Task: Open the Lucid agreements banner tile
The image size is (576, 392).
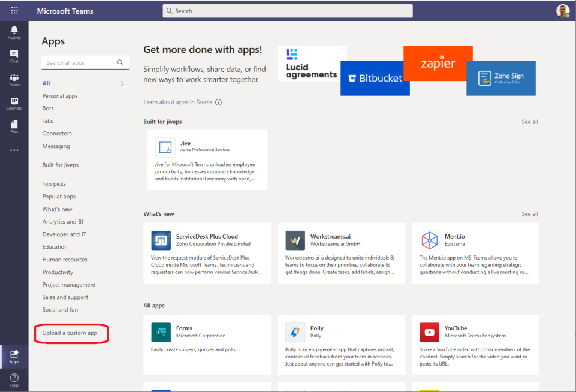Action: (312, 63)
